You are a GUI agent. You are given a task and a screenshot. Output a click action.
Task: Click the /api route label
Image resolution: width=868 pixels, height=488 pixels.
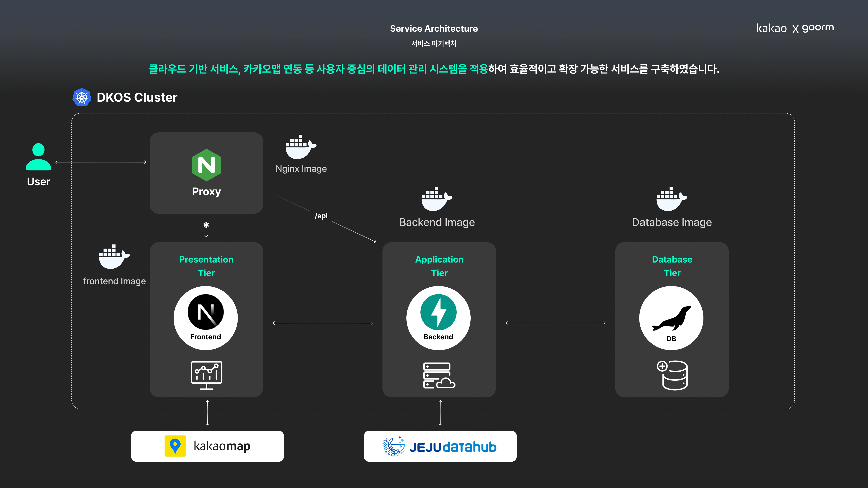(321, 216)
